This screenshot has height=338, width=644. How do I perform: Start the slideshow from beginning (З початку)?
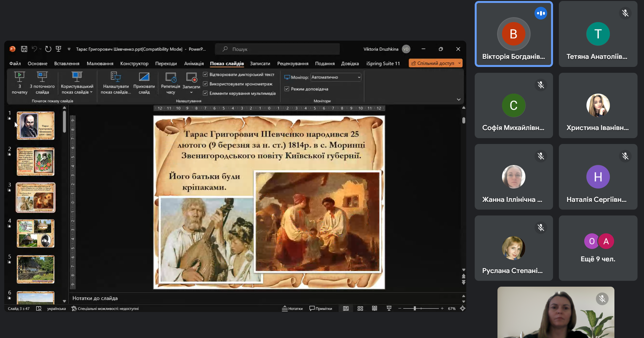19,83
